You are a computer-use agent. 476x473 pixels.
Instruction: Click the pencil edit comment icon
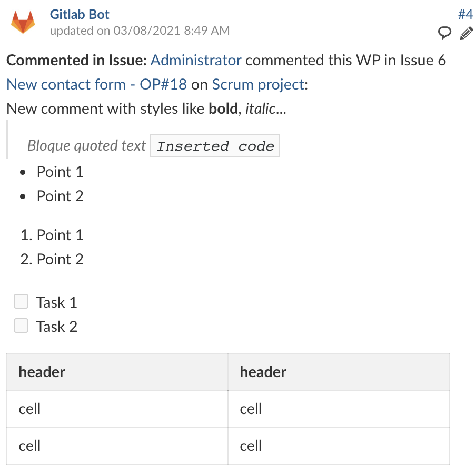point(467,33)
